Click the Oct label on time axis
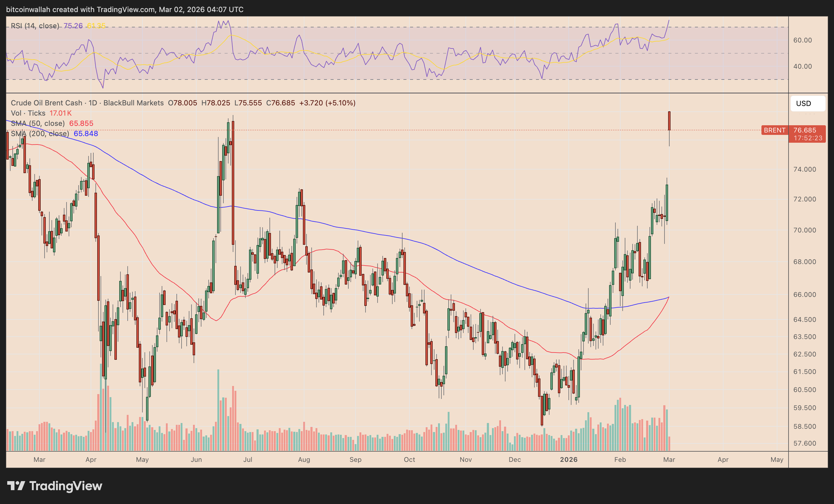This screenshot has width=834, height=504. (409, 459)
